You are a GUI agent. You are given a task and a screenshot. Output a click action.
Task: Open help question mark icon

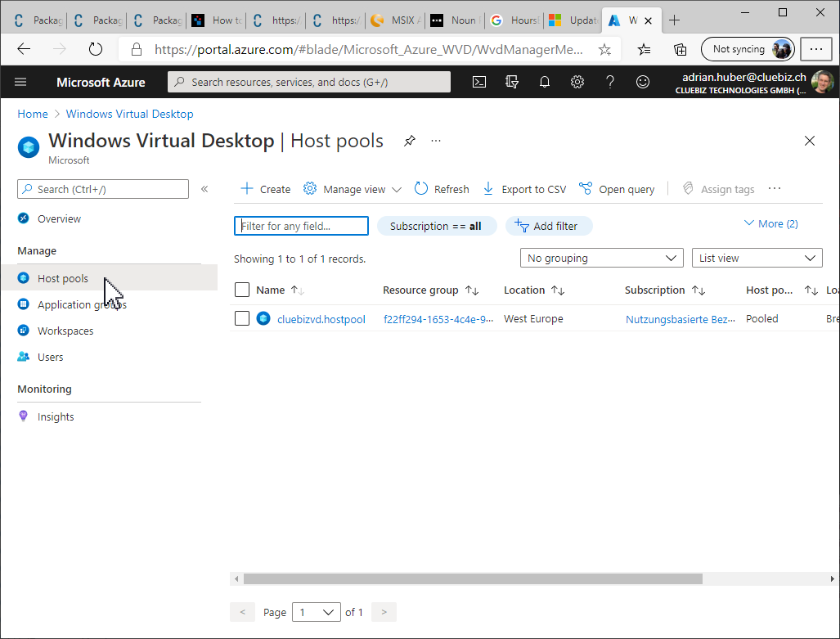pyautogui.click(x=609, y=82)
